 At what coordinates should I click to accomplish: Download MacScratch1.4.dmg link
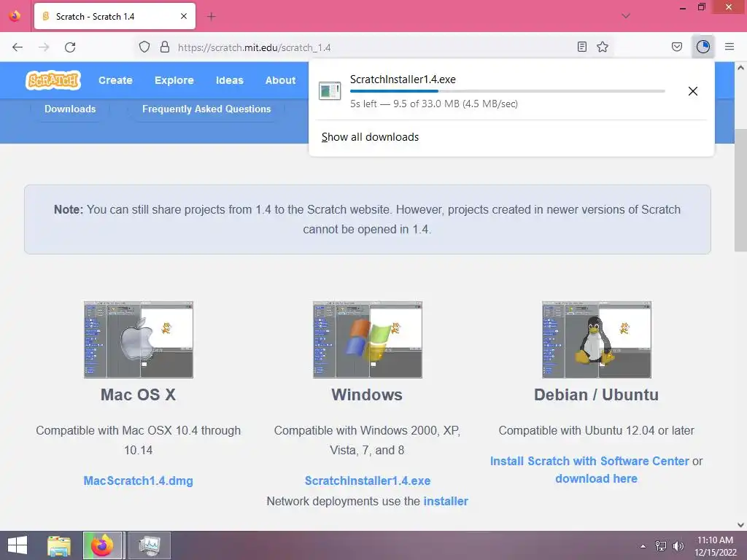coord(138,481)
